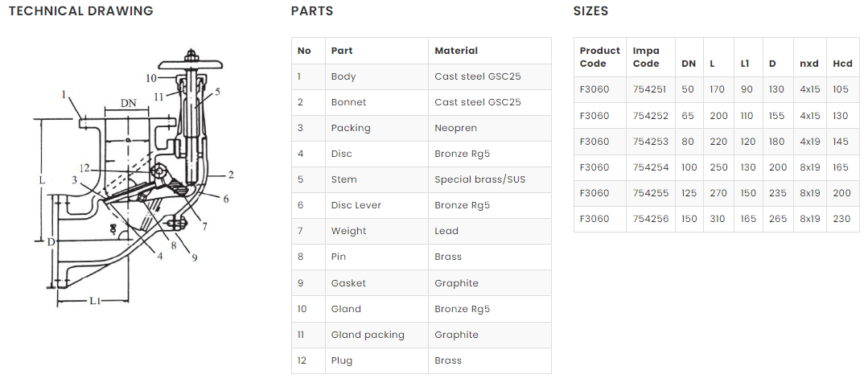Click the Disc Lever part name
Viewport: 868px width, 387px height.
356,205
